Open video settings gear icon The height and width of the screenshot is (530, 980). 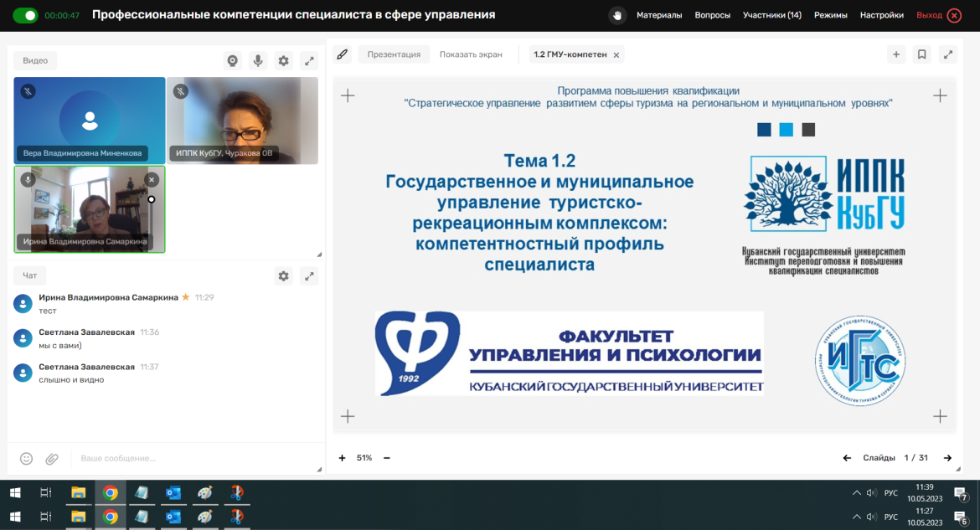point(284,60)
